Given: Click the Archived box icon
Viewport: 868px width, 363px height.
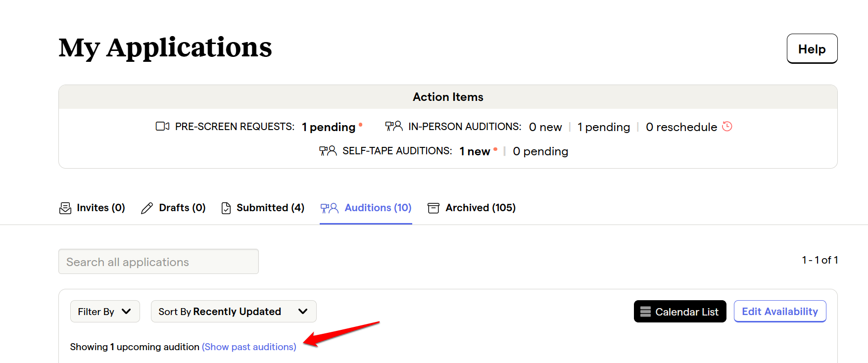Looking at the screenshot, I should click(434, 208).
